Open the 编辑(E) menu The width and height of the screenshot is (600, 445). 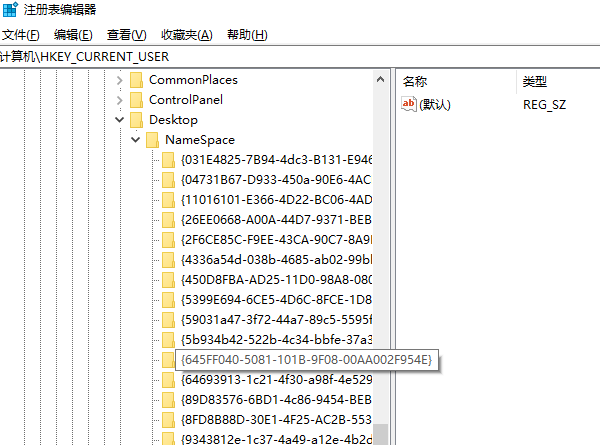point(73,35)
